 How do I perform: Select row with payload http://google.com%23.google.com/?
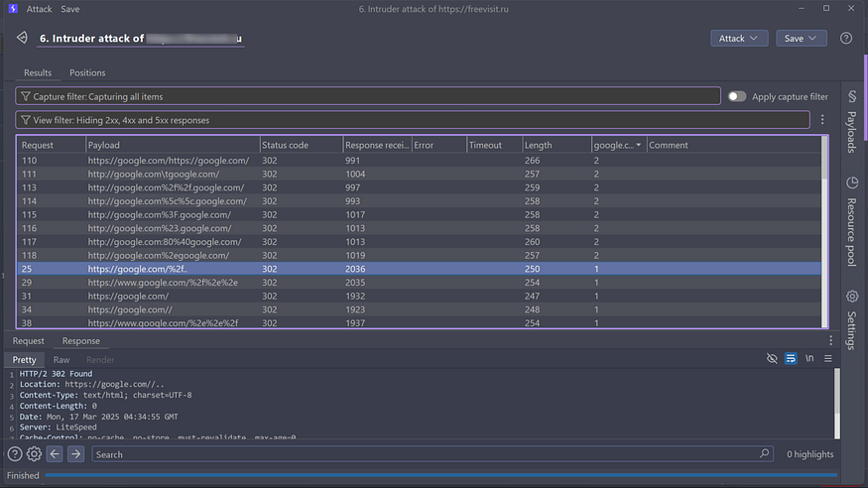pos(419,228)
